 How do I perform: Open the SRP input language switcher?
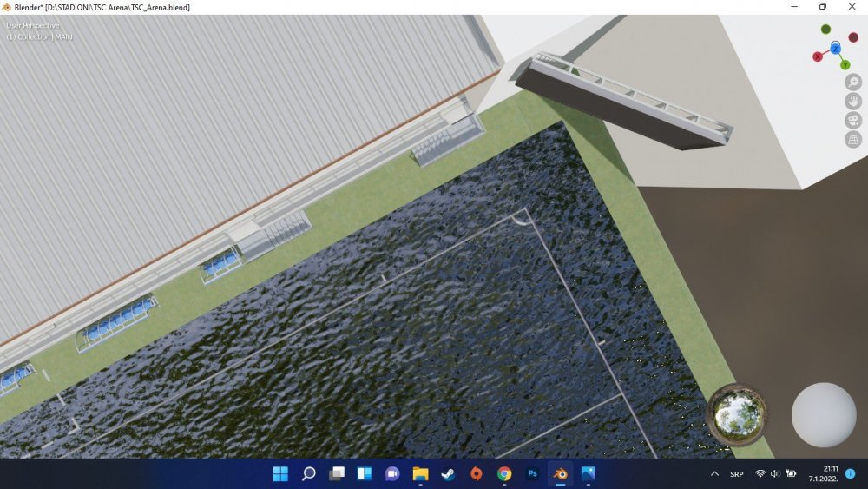pos(736,474)
